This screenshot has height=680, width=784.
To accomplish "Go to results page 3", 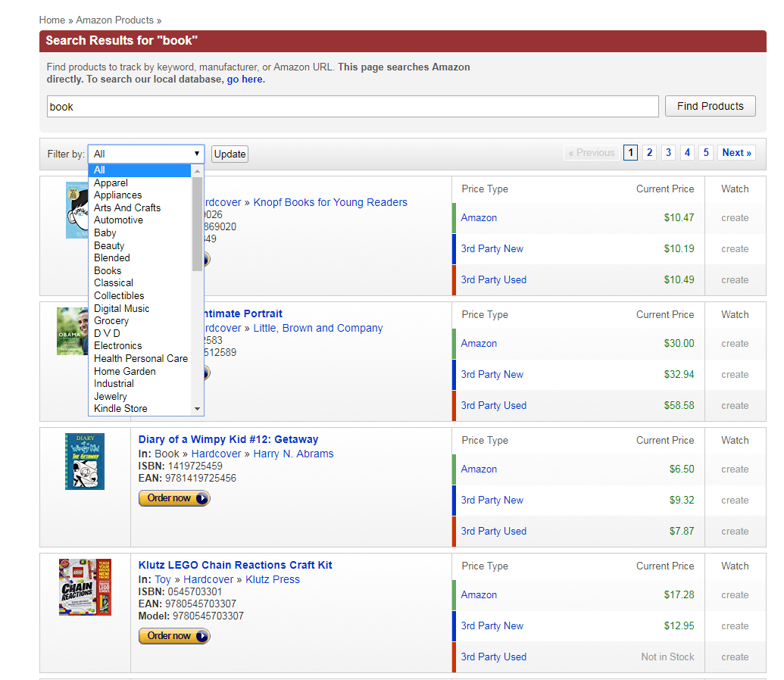I will click(x=669, y=152).
